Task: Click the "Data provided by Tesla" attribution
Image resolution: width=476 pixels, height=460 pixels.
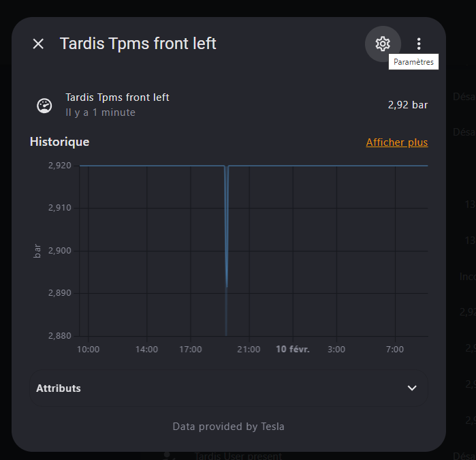Action: [x=228, y=427]
